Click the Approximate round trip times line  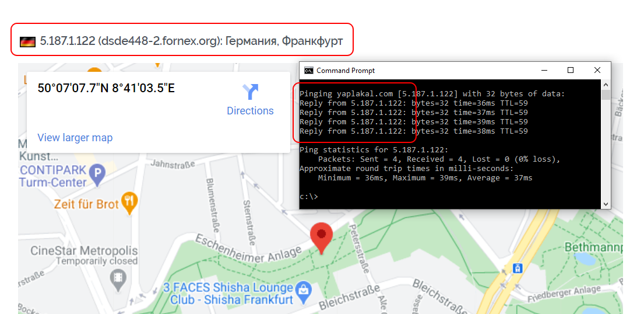tap(407, 168)
